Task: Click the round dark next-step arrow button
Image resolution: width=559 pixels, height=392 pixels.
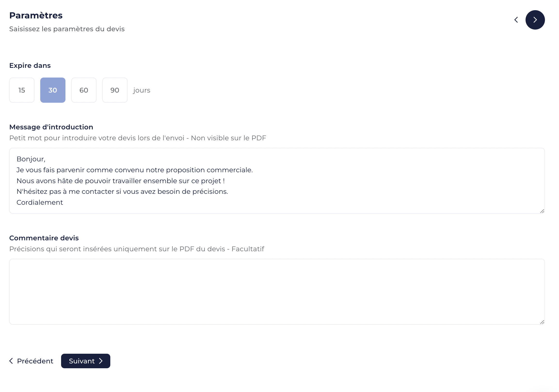Action: tap(535, 20)
